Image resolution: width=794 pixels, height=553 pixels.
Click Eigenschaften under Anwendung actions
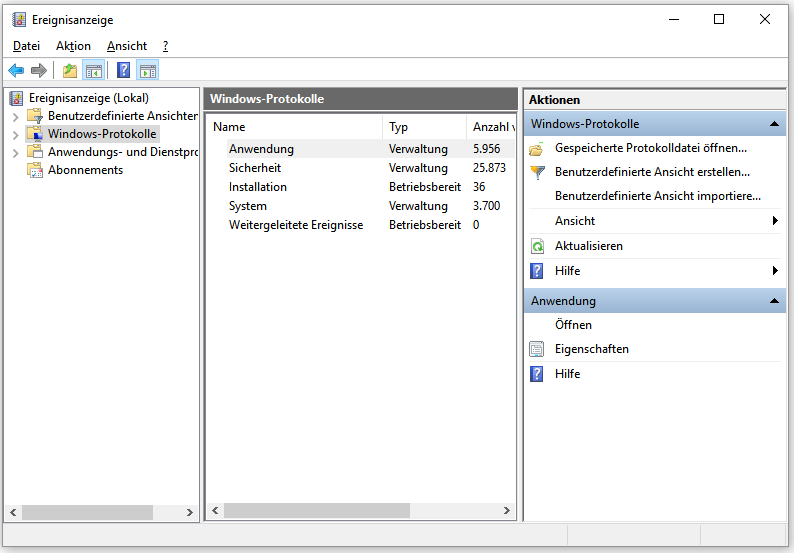(591, 349)
